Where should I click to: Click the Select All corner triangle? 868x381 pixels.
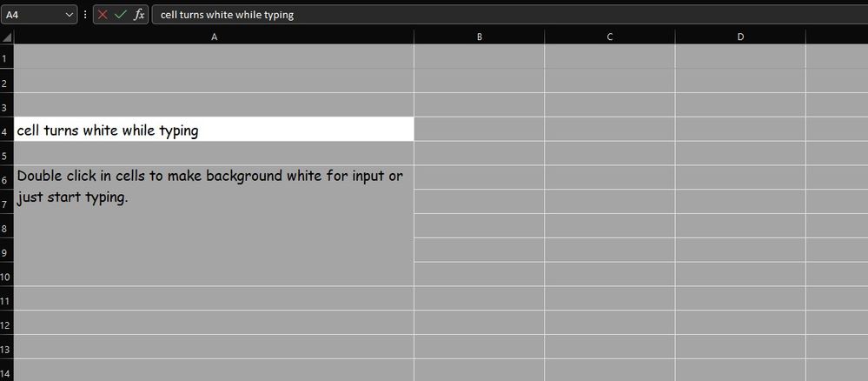(x=7, y=37)
